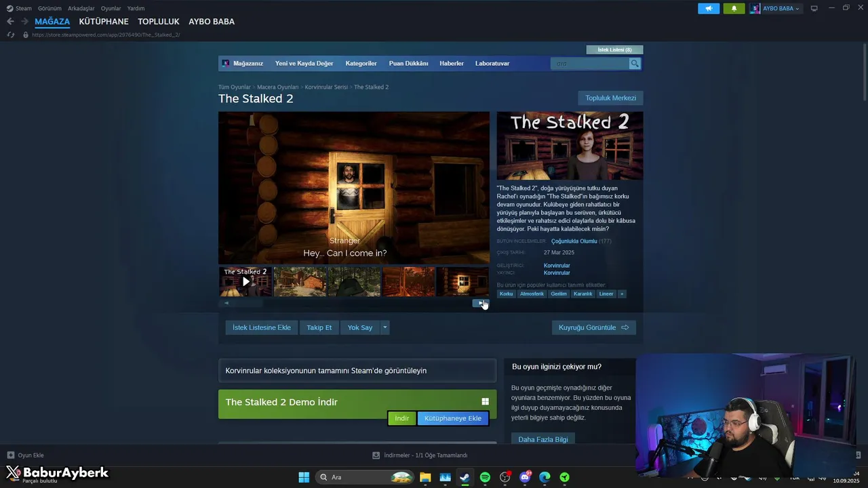Click the Mağazanız avatar icon
Screen dimensions: 868x488
point(226,63)
